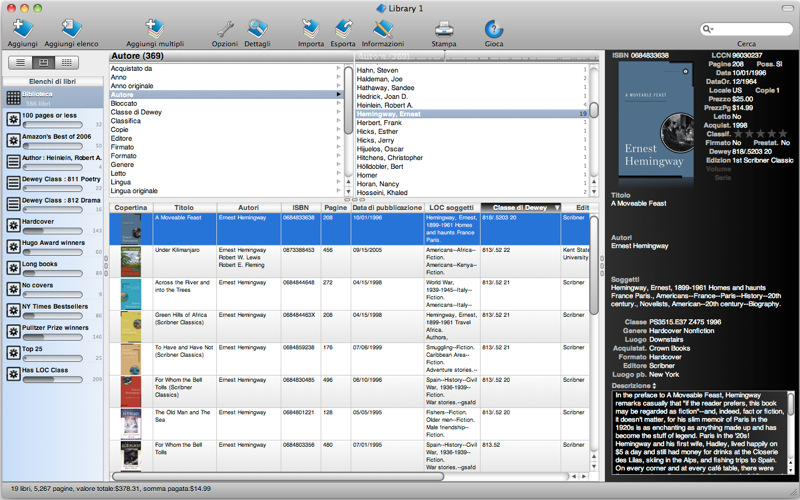This screenshot has height=500, width=800.
Task: Click the gear icon for Pulitzer Prize winners
Action: [13, 332]
